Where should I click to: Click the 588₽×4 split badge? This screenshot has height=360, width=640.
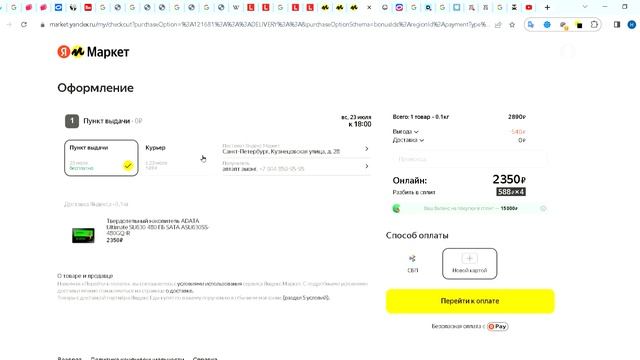pos(511,192)
